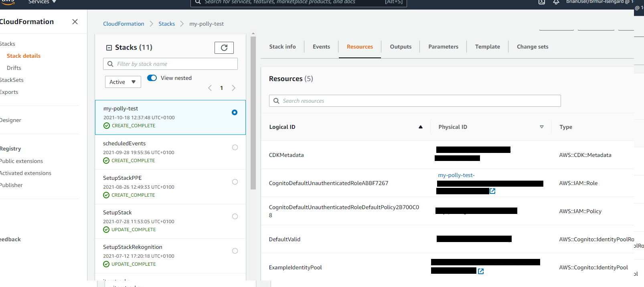Open the Active status filter dropdown
Viewport: 644px width, 287px height.
point(123,82)
